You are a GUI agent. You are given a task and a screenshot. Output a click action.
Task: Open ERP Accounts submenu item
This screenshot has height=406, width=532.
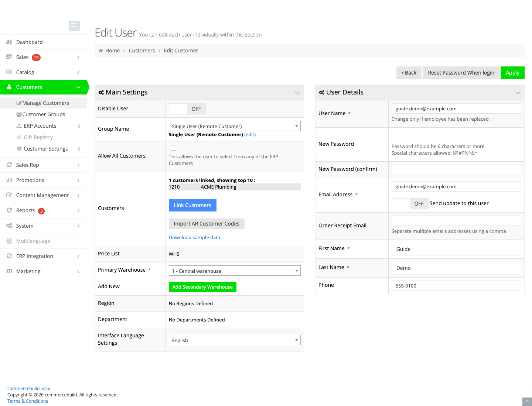click(x=43, y=126)
